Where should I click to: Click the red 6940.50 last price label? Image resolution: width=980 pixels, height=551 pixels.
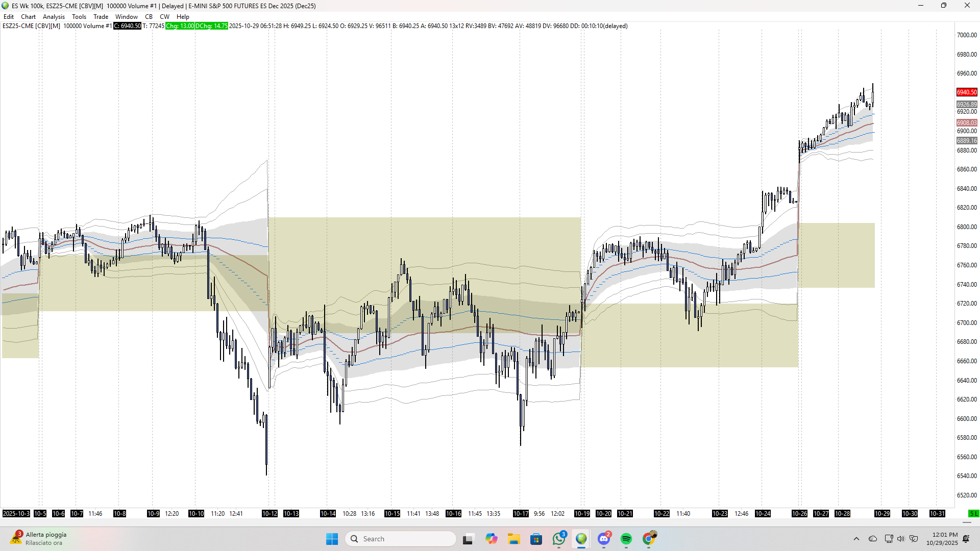click(x=966, y=92)
